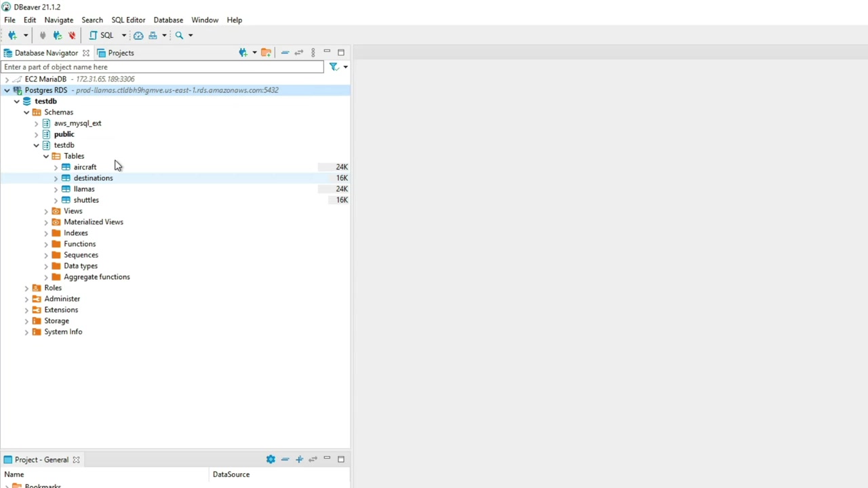Select the public schema
This screenshot has height=488, width=868.
click(x=64, y=134)
